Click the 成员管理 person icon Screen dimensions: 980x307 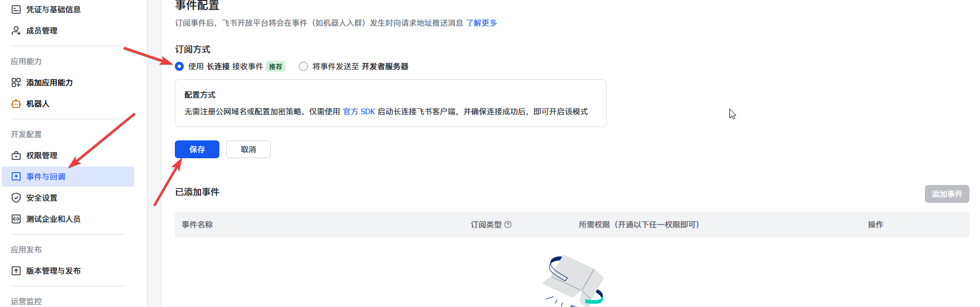coord(16,31)
